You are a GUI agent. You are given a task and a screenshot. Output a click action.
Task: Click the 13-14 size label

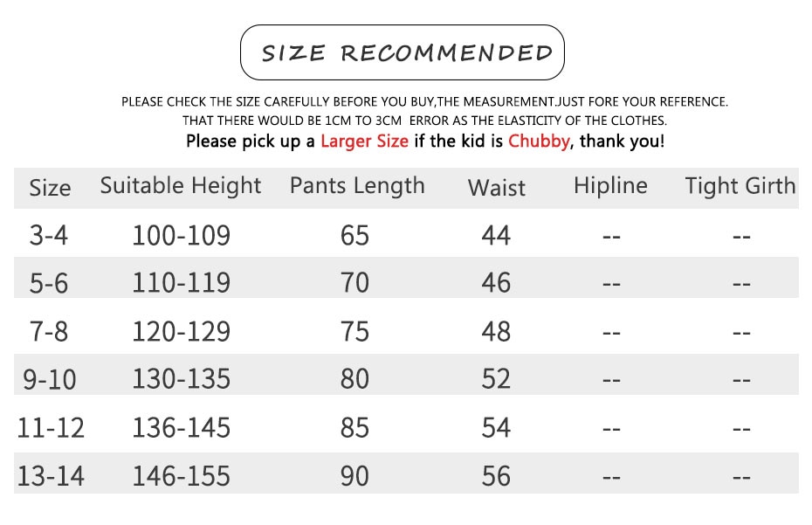(51, 476)
